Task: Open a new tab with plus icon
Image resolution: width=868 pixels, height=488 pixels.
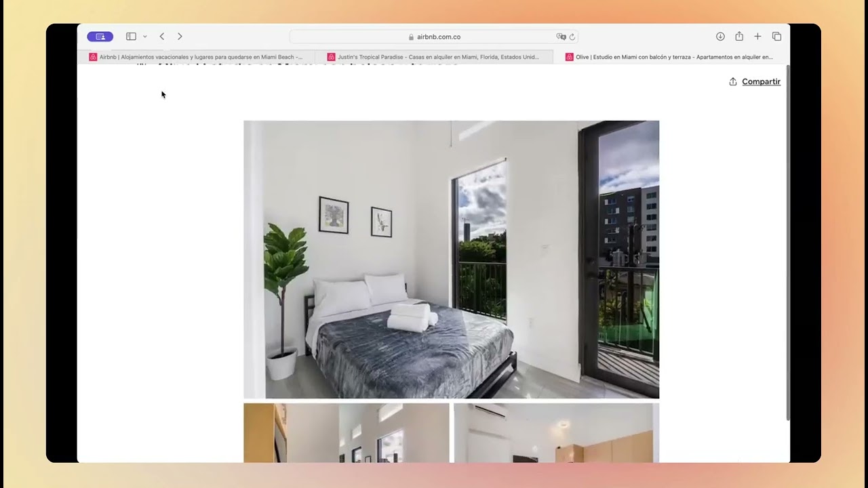Action: click(757, 37)
